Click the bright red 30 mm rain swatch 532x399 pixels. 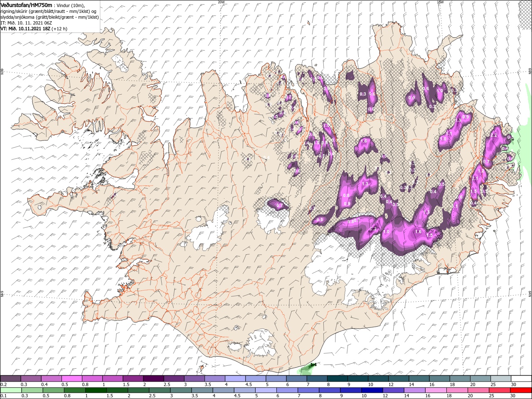pyautogui.click(x=521, y=390)
